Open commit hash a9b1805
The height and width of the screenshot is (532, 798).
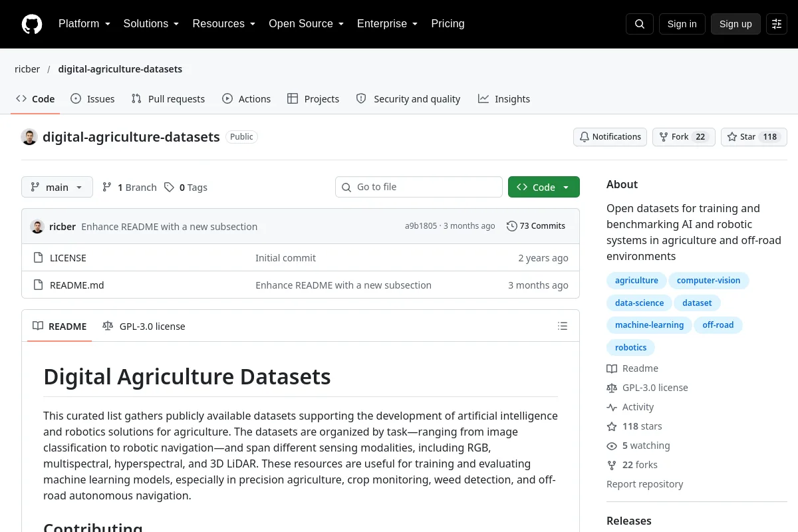[421, 226]
